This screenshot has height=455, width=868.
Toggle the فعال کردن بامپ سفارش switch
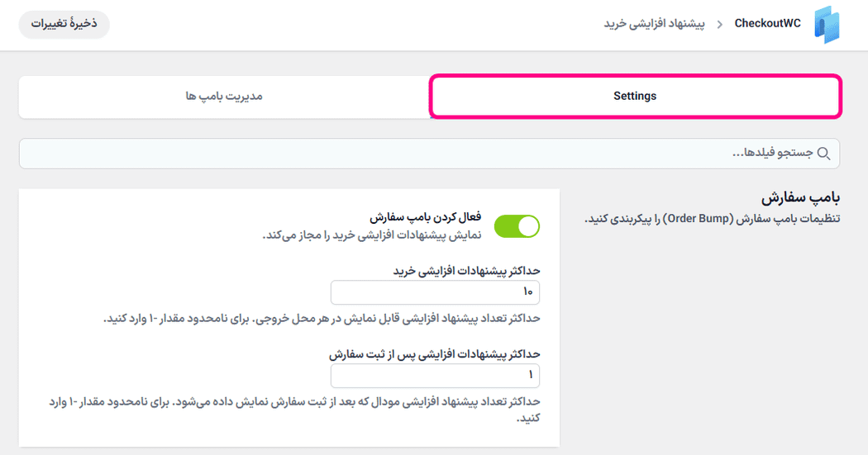(517, 226)
